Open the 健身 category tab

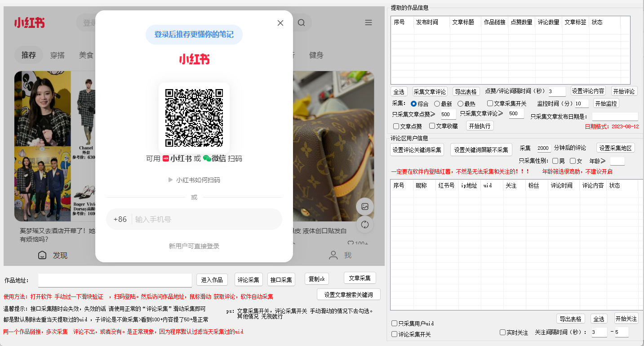[316, 55]
